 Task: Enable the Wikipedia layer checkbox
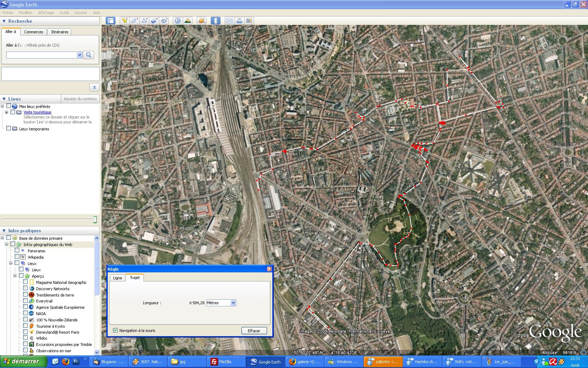[x=17, y=257]
